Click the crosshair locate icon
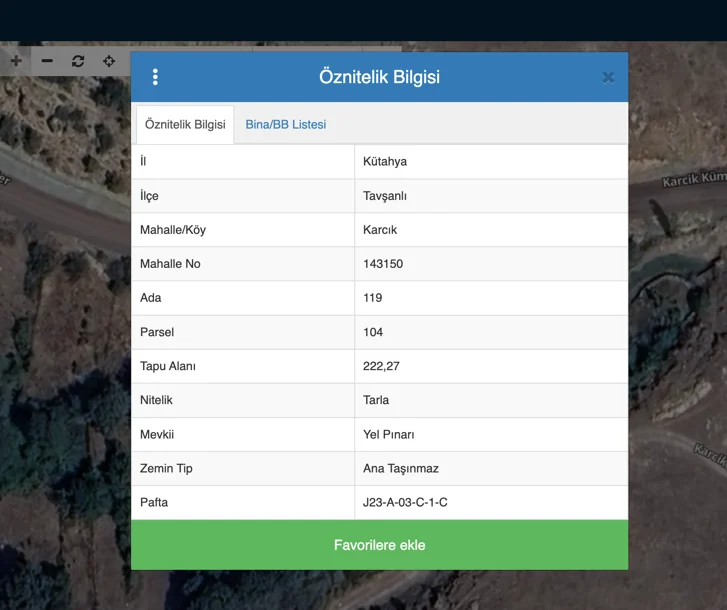 pos(109,61)
